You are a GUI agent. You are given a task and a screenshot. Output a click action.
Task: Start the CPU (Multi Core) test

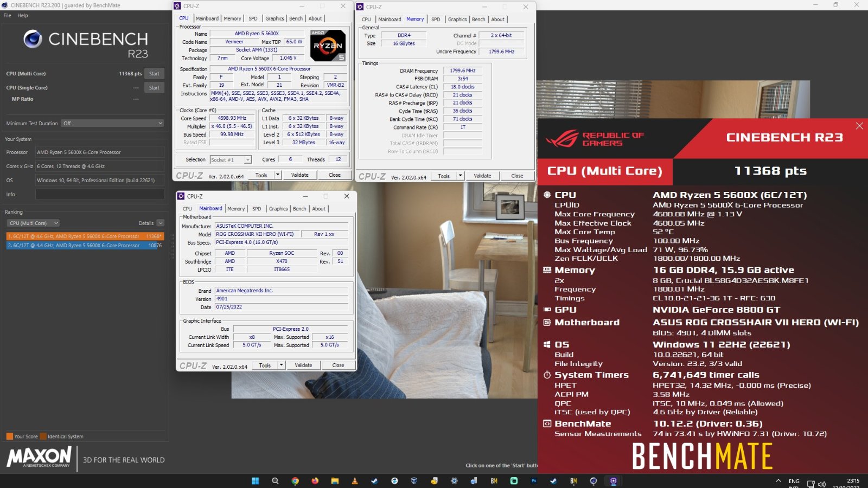154,74
